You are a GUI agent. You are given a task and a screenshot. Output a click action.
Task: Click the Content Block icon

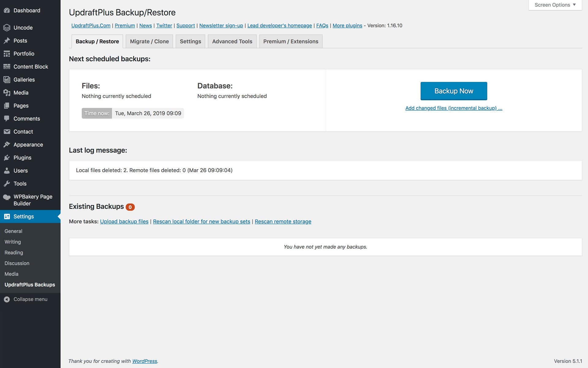pyautogui.click(x=7, y=67)
